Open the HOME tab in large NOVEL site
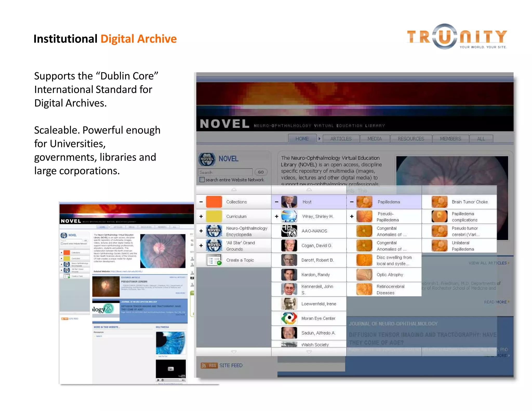This screenshot has width=532, height=411. (302, 139)
